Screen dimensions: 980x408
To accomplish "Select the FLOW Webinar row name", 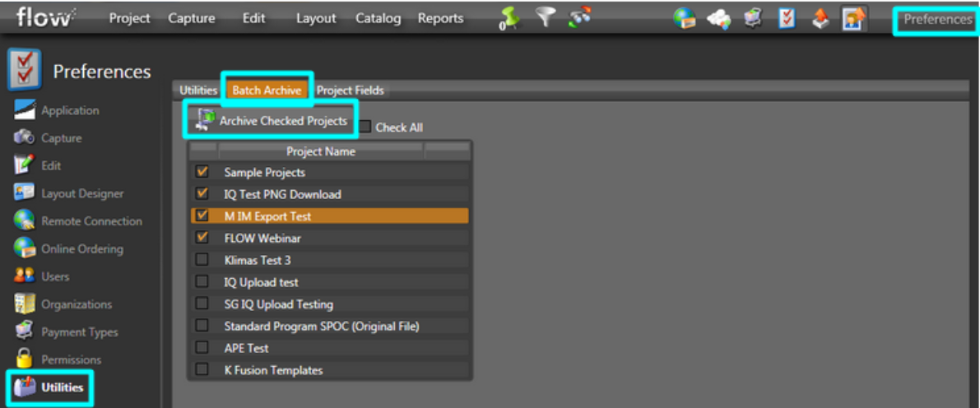I will click(262, 238).
